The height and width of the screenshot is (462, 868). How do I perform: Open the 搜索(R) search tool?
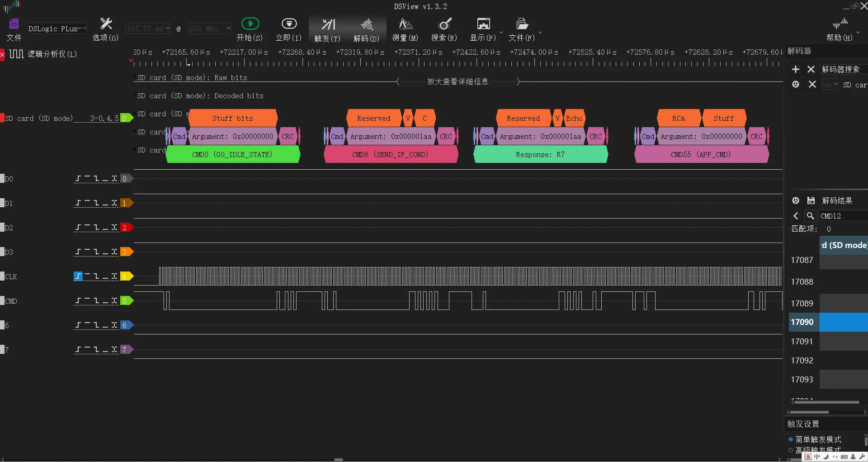(x=444, y=29)
